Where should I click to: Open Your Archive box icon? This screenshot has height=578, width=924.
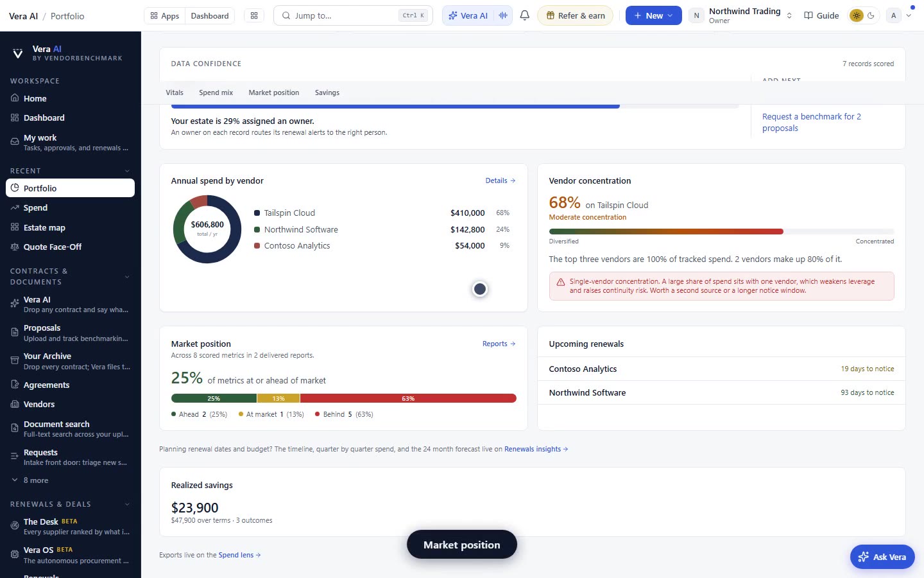[x=15, y=361]
